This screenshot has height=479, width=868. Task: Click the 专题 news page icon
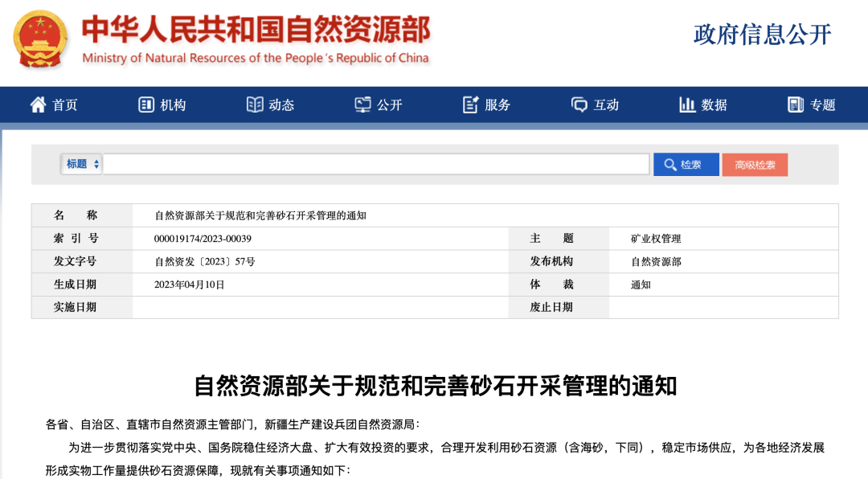(796, 104)
